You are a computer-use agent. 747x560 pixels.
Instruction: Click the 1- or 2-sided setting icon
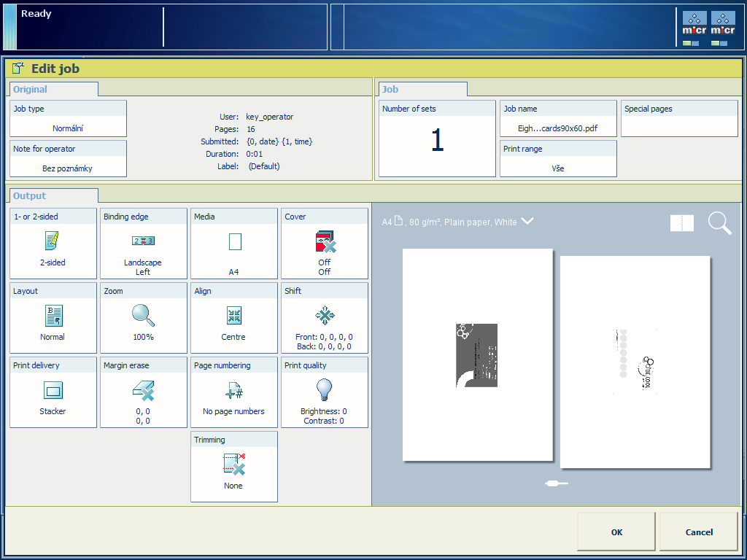click(53, 241)
